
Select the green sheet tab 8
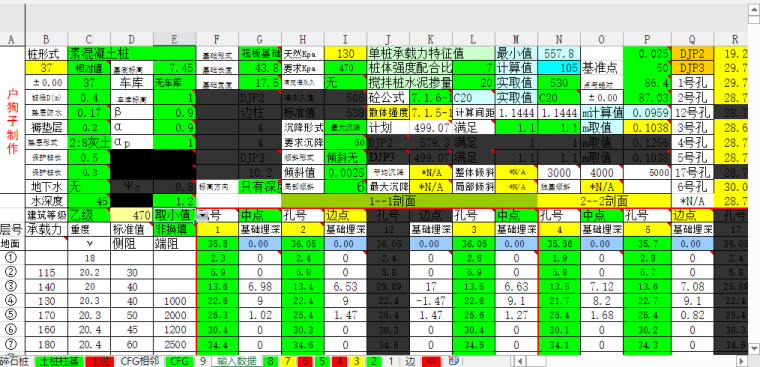click(x=269, y=361)
